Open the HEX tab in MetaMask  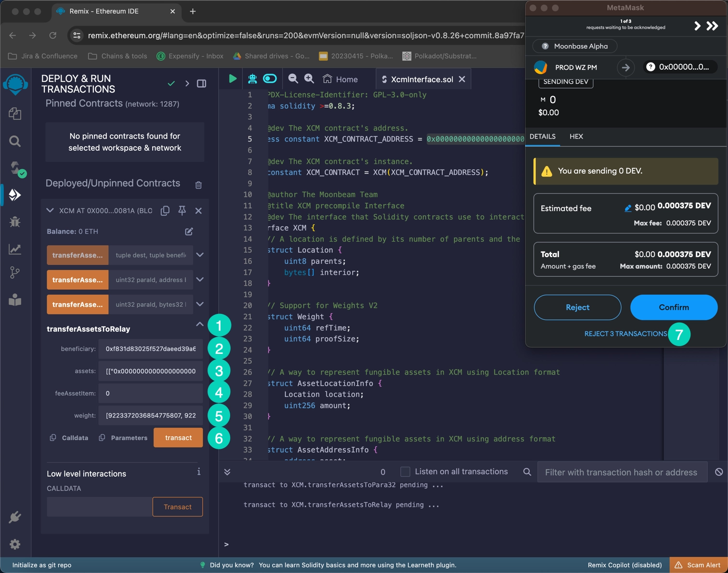[x=576, y=136]
